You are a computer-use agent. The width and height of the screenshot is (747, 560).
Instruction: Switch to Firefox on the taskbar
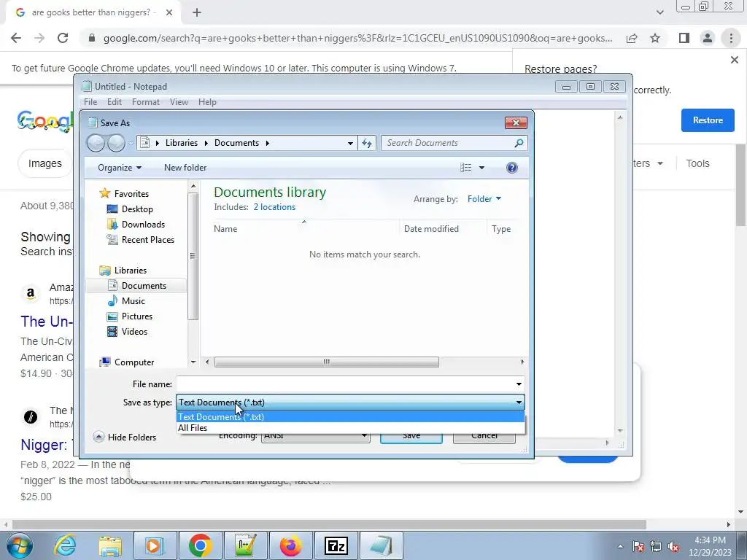290,545
